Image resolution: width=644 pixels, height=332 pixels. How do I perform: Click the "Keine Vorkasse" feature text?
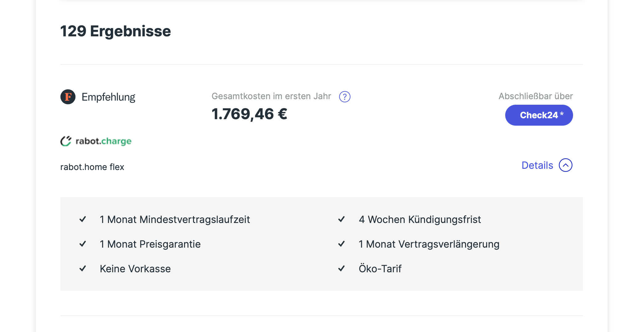(135, 269)
